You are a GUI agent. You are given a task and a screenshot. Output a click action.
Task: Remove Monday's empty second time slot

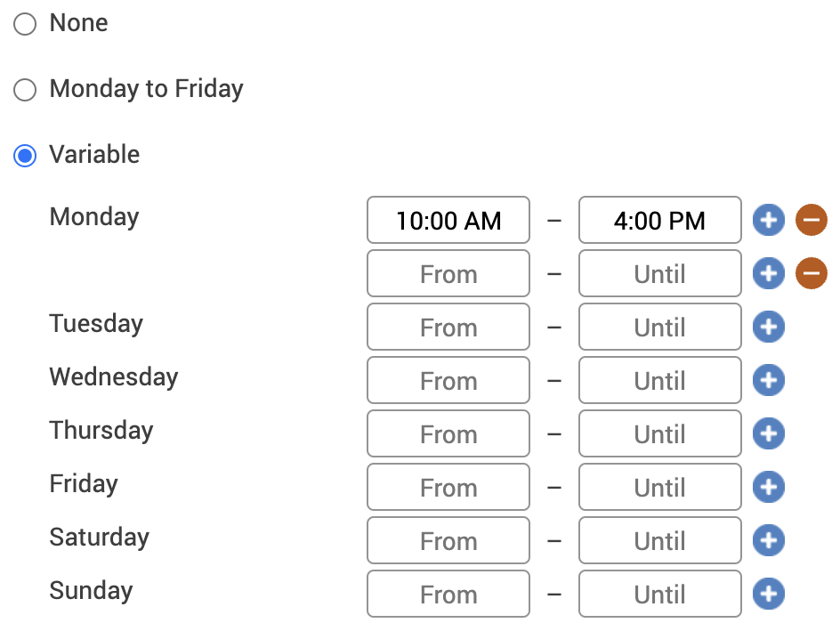pos(812,273)
